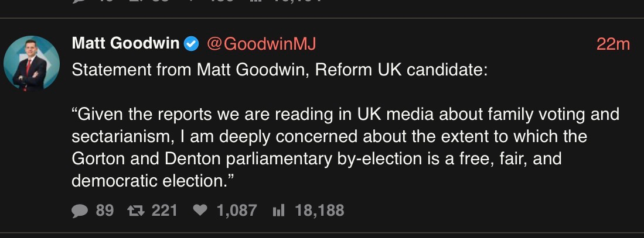This screenshot has height=238, width=644.
Task: Click the blue verified badge
Action: click(191, 44)
